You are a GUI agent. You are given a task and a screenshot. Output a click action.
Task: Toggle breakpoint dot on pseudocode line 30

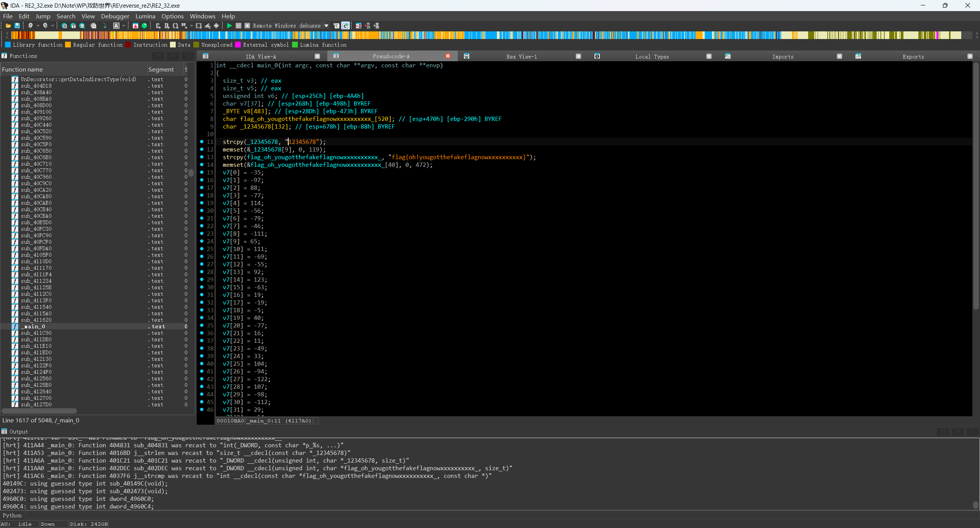tap(202, 287)
